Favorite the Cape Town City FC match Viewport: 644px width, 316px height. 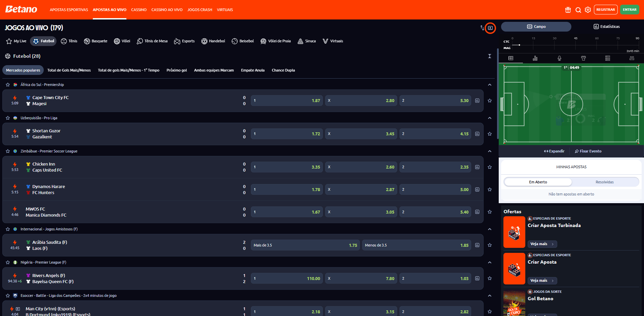coord(490,100)
